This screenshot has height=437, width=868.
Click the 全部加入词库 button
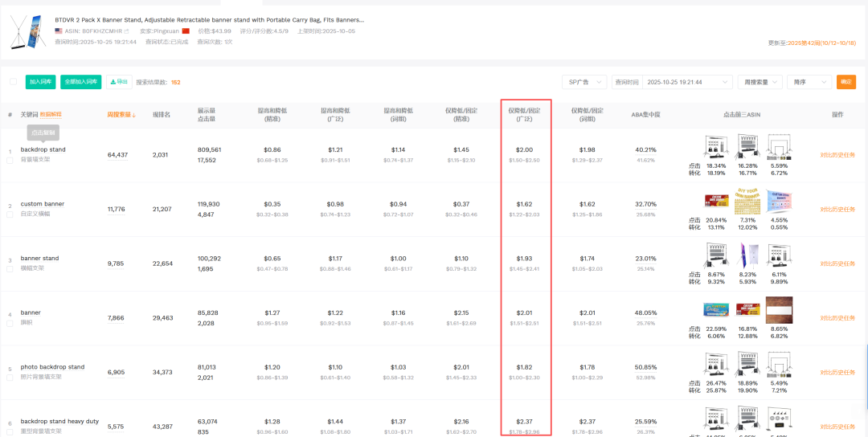tap(80, 81)
